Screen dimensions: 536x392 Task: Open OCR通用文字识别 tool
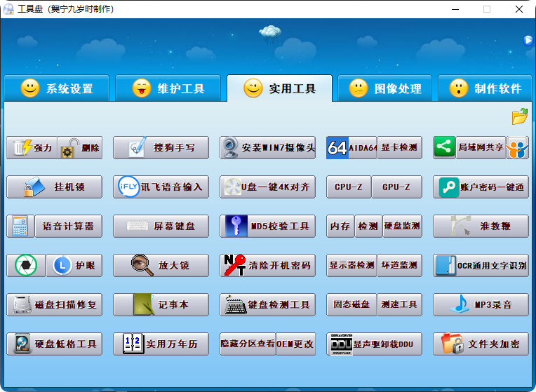point(481,265)
